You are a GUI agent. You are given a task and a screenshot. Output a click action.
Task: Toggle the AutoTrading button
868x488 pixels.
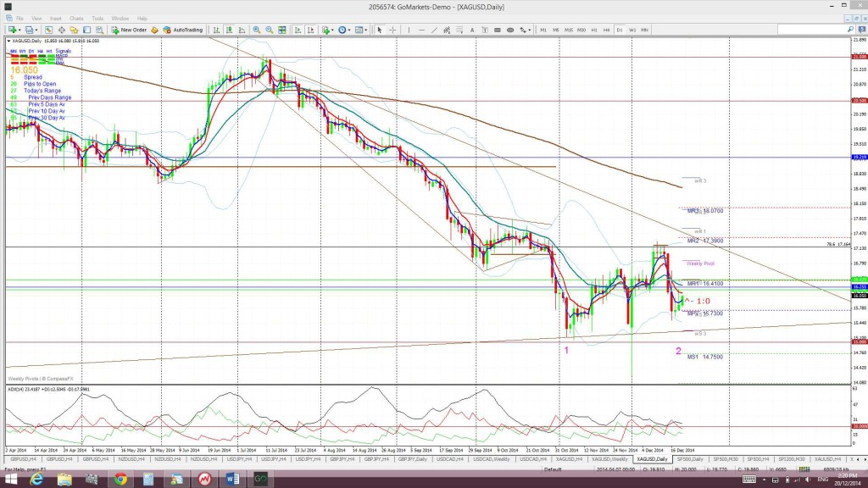(x=181, y=30)
